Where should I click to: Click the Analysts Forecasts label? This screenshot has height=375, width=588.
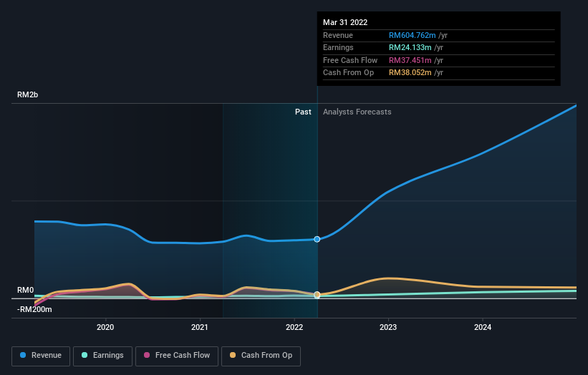click(x=357, y=112)
